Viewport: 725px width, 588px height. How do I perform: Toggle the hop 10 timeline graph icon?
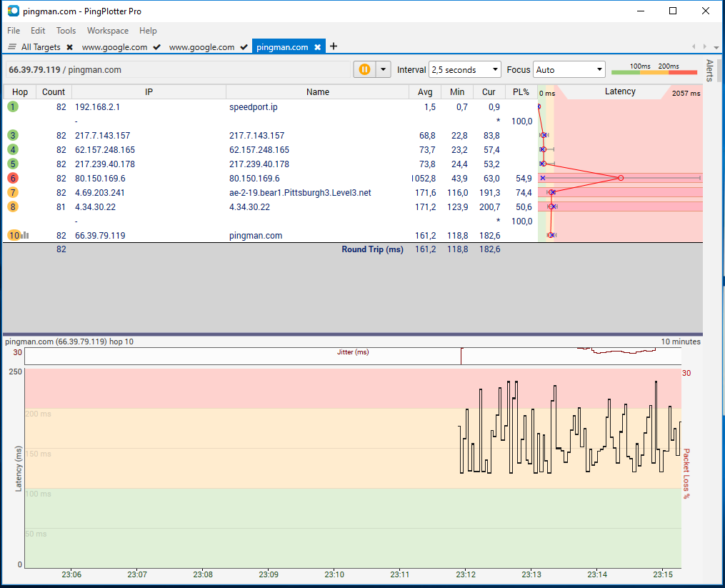pos(26,236)
